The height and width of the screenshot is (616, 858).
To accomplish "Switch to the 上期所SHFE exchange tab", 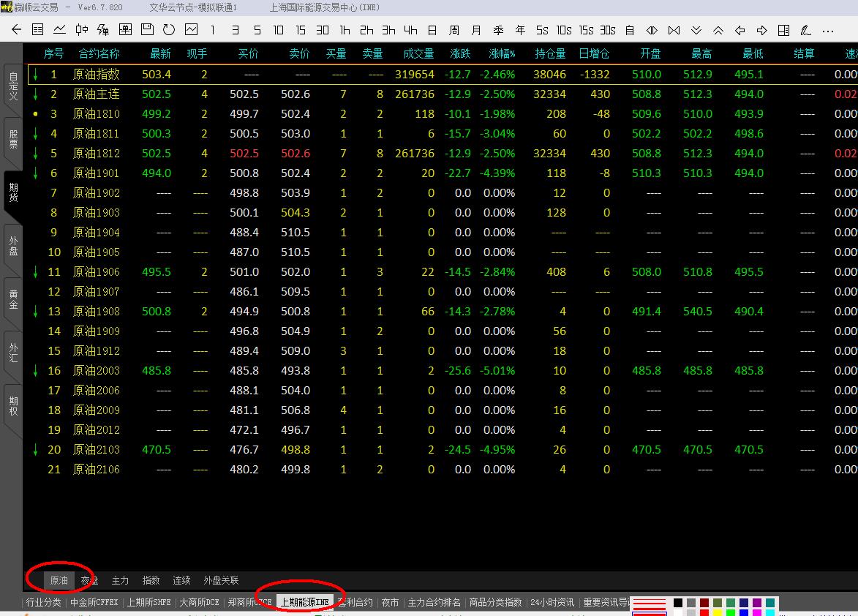I will click(x=149, y=602).
